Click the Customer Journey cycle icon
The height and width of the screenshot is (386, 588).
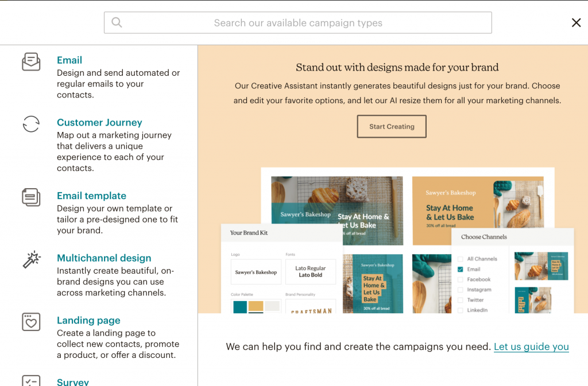coord(31,124)
